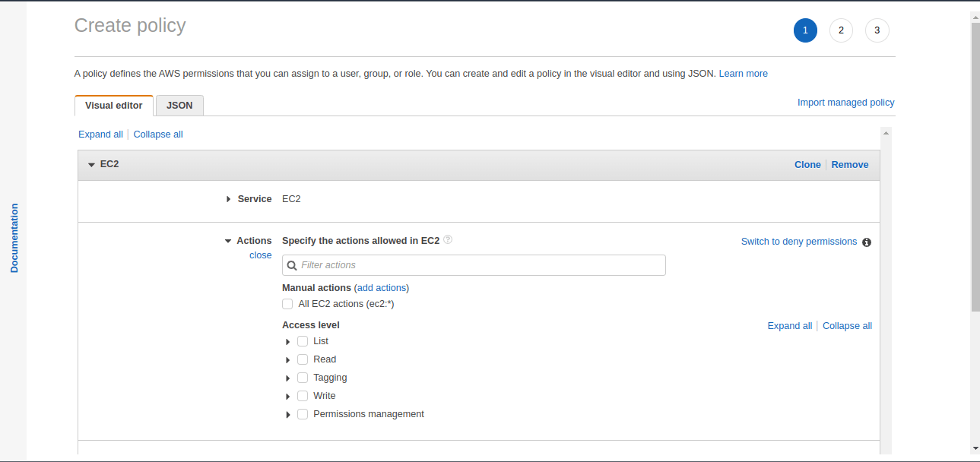The image size is (980, 462).
Task: Click the help icon next to actions heading
Action: [x=448, y=239]
